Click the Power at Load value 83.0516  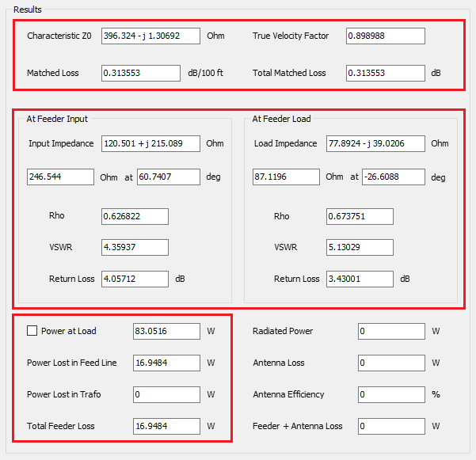[x=166, y=331]
